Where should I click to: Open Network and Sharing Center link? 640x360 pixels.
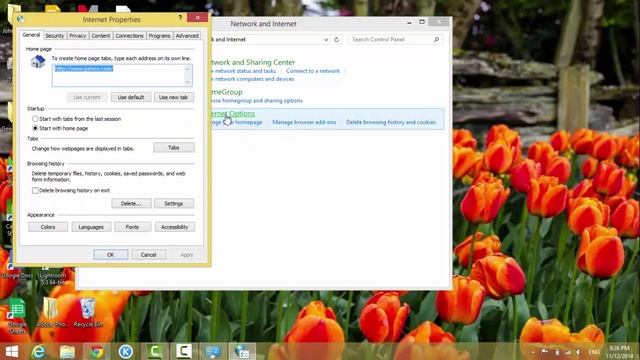click(252, 62)
